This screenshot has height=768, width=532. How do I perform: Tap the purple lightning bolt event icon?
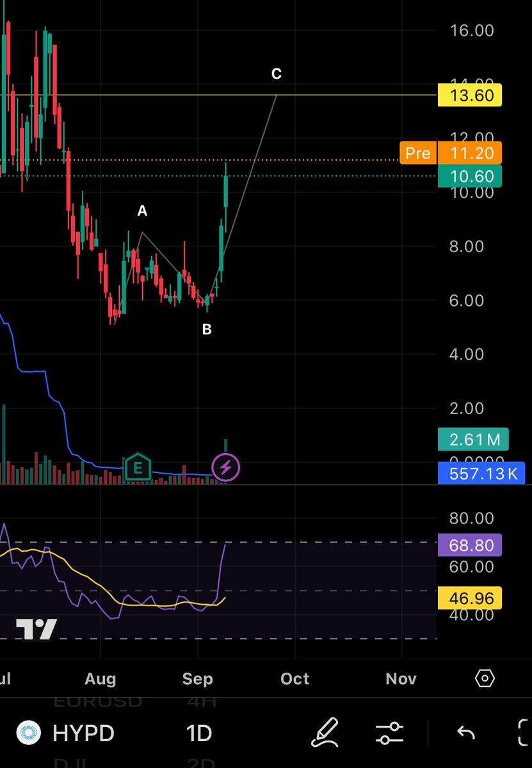[x=225, y=468]
